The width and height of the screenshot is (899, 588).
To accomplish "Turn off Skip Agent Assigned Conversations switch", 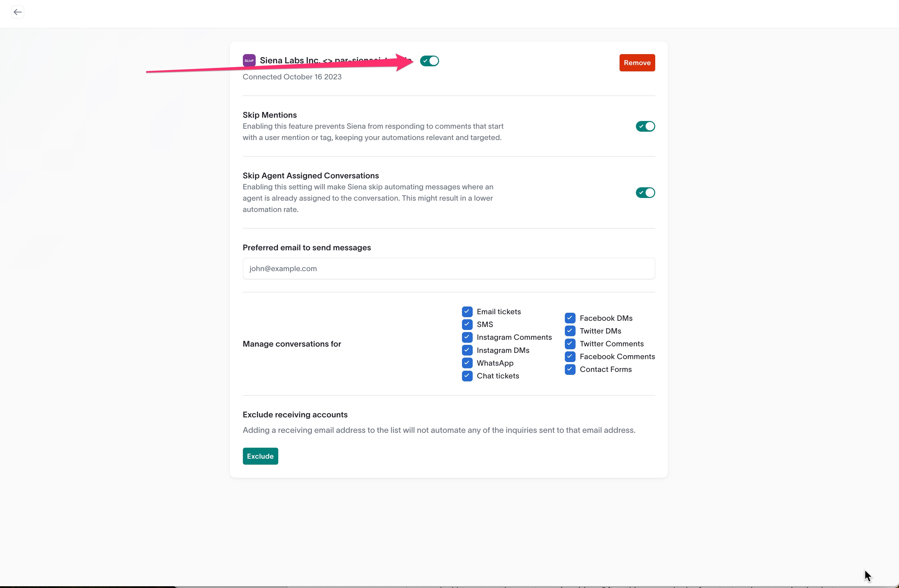I will pos(645,193).
